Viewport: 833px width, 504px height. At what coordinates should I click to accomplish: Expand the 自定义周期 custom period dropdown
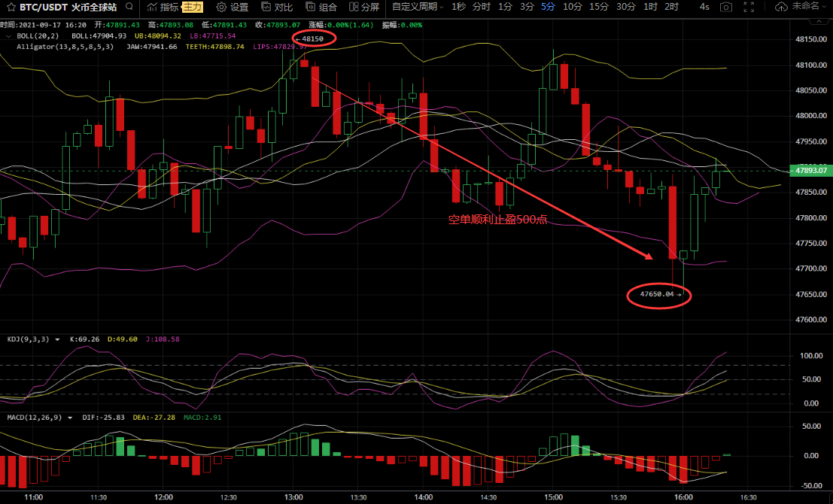[418, 7]
